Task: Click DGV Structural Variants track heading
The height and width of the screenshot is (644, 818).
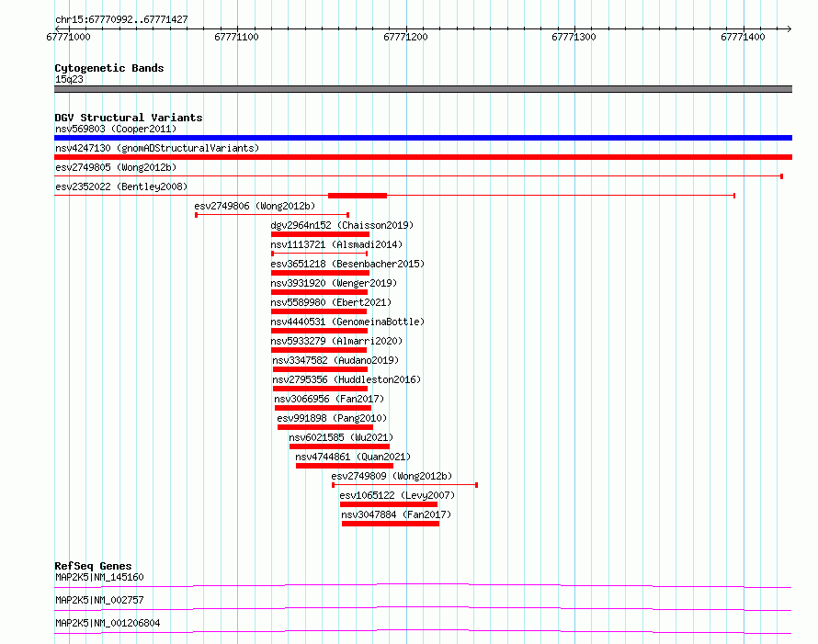Action: tap(129, 118)
